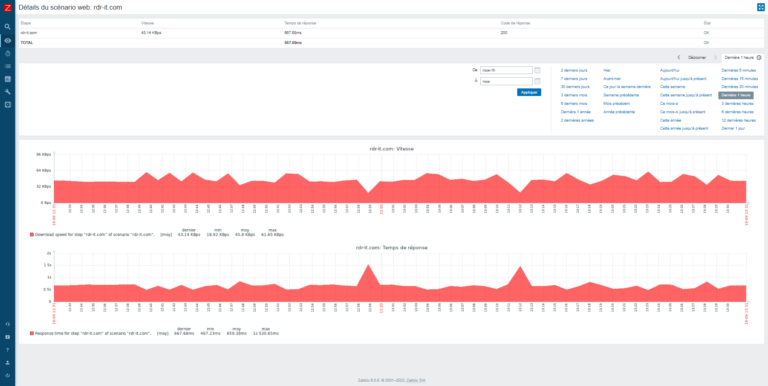Click the clock icon in time tab

(x=759, y=57)
